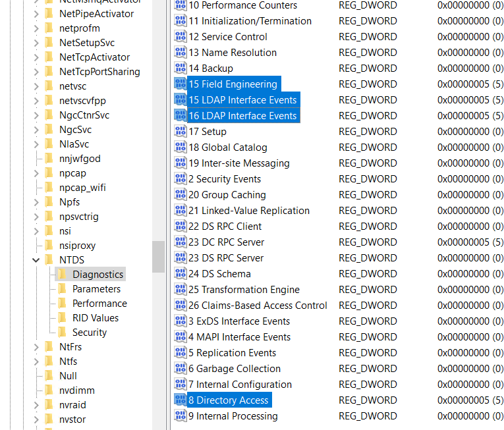Click the 8 Directory Access value icon
The image size is (504, 430).
(x=180, y=400)
